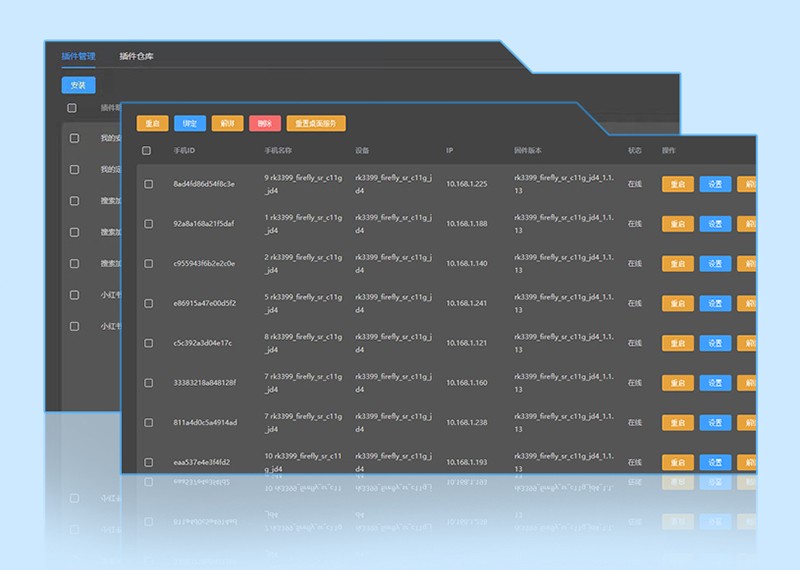Toggle the plugin list header checkbox below 安装
The height and width of the screenshot is (570, 800).
click(72, 108)
